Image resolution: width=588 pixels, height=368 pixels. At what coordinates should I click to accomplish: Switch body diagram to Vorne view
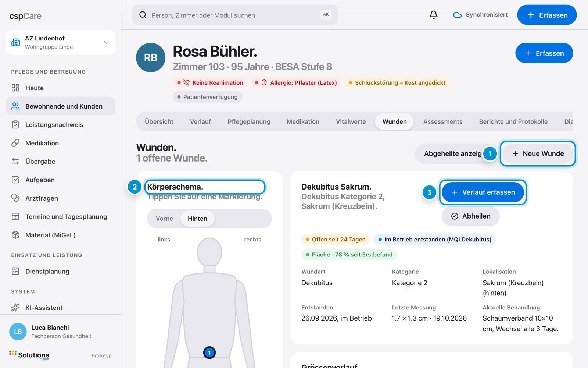[164, 219]
